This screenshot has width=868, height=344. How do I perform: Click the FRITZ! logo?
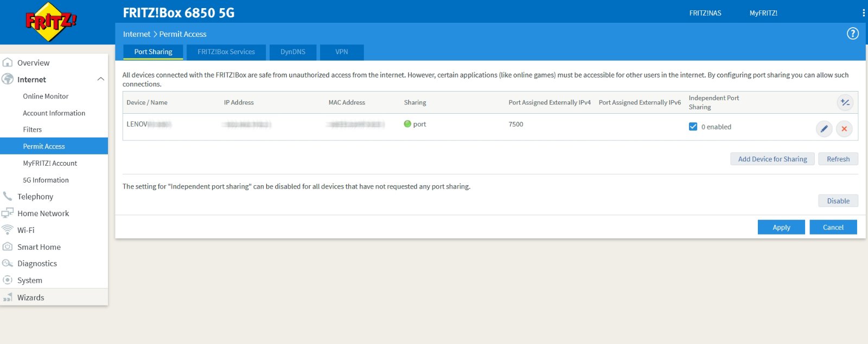[x=50, y=22]
